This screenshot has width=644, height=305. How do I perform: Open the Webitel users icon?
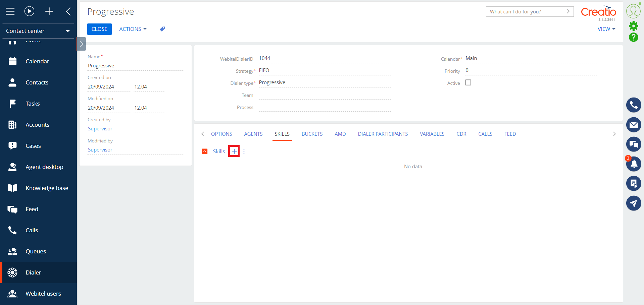pyautogui.click(x=12, y=294)
